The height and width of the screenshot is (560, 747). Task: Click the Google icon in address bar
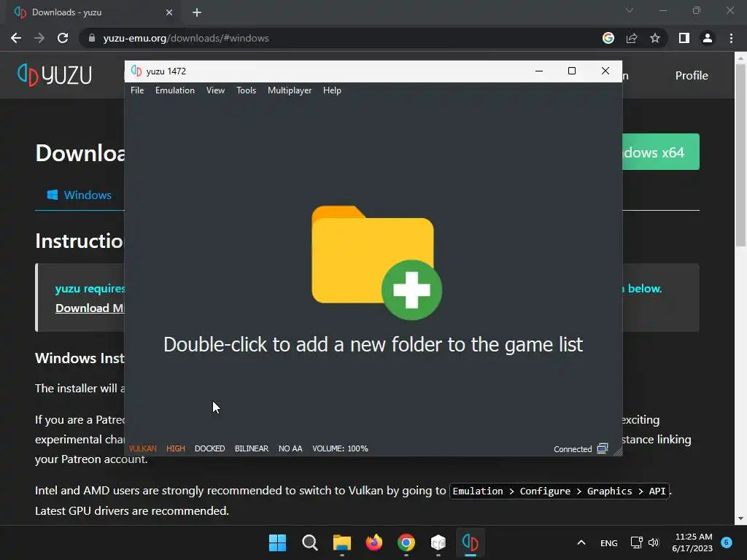pos(608,38)
